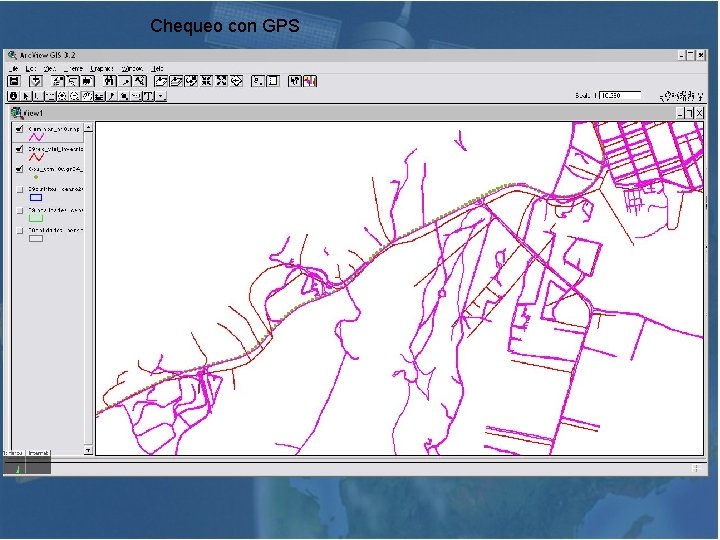720x540 pixels.
Task: Maximize the View1 window
Action: pyautogui.click(x=689, y=113)
